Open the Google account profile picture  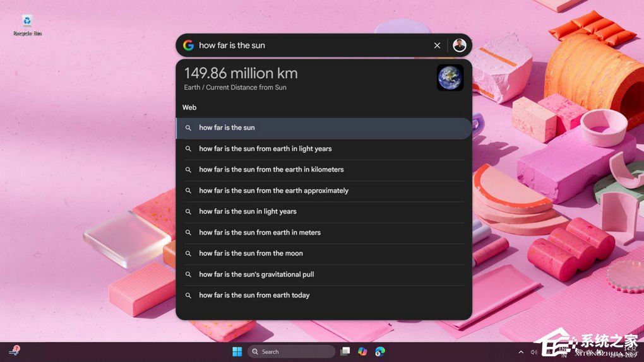[x=459, y=45]
